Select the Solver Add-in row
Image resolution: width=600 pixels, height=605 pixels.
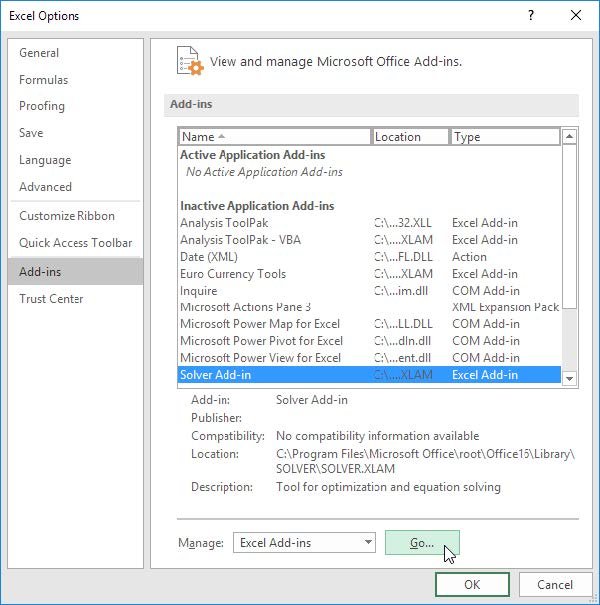tap(369, 375)
